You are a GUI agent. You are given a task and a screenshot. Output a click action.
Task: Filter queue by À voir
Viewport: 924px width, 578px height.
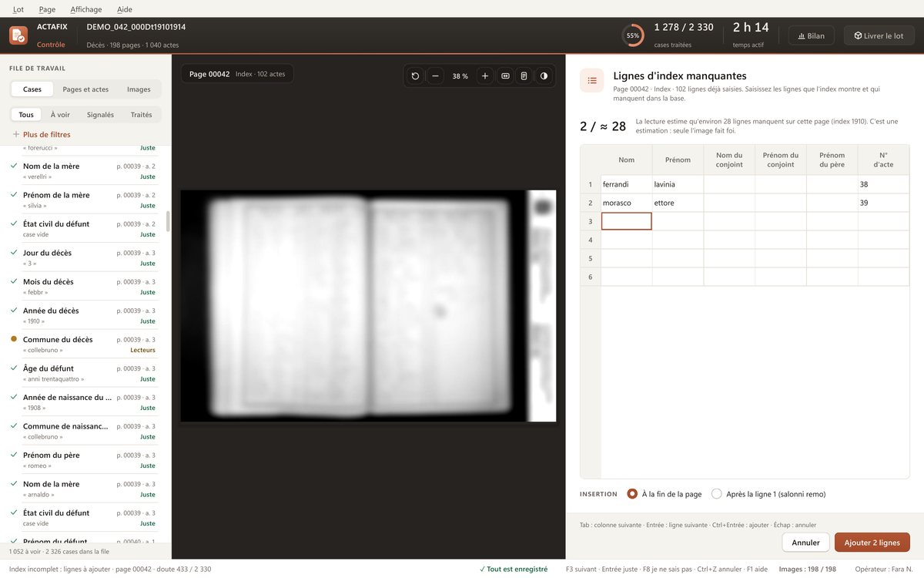(60, 115)
